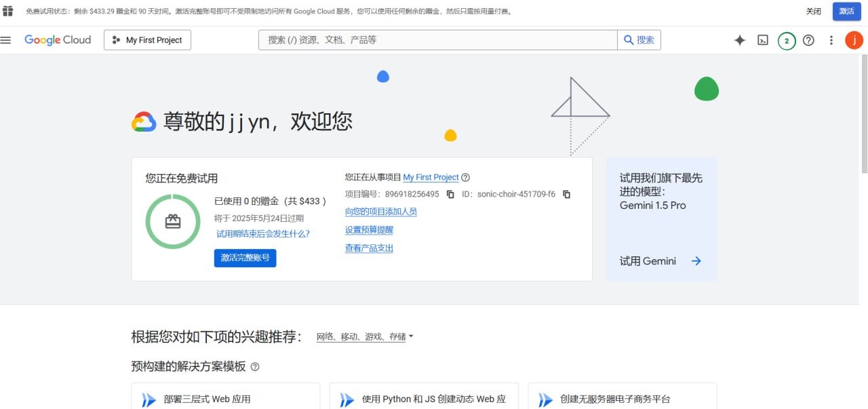
Task: Open the 部署三层式 Web 应用 template card
Action: [x=225, y=396]
